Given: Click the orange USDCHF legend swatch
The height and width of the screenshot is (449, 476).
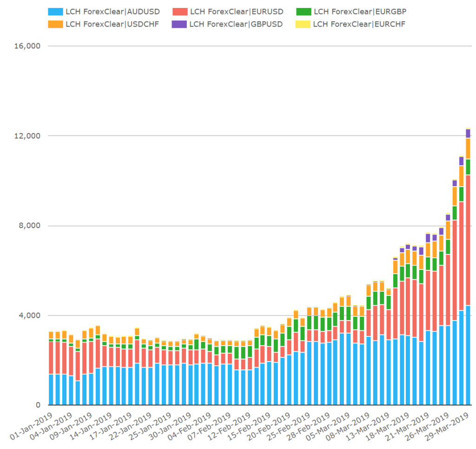Looking at the screenshot, I should [x=56, y=24].
